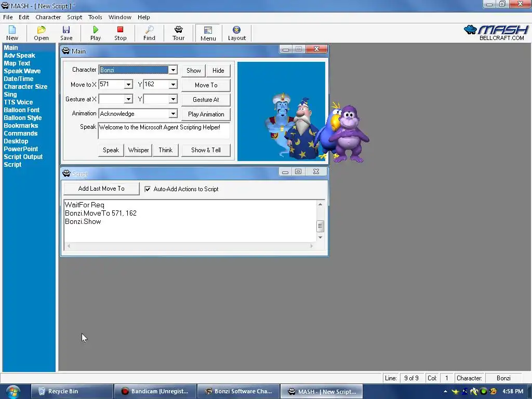Click the Speak text input field
The image size is (532, 399).
click(164, 130)
